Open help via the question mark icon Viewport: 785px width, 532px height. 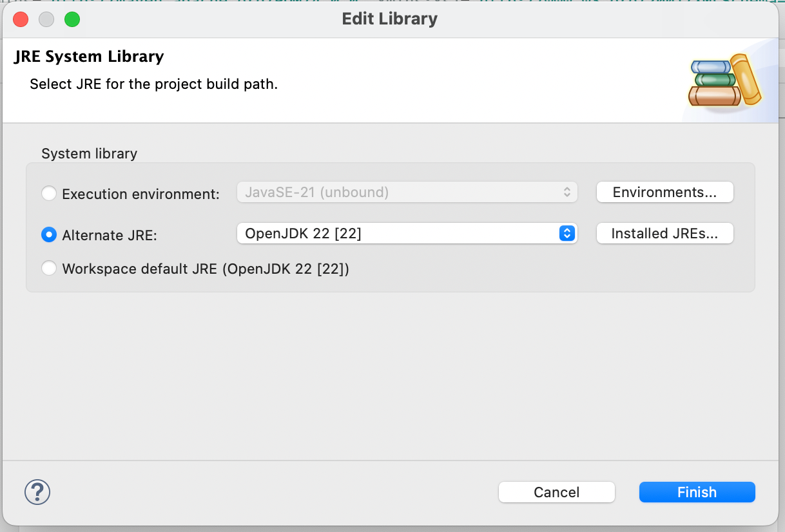point(37,493)
